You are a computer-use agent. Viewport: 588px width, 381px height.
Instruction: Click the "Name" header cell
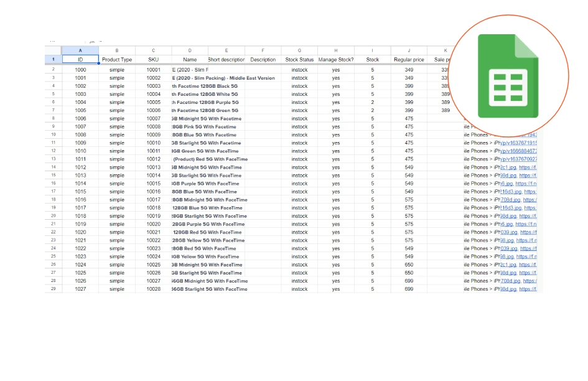point(190,59)
